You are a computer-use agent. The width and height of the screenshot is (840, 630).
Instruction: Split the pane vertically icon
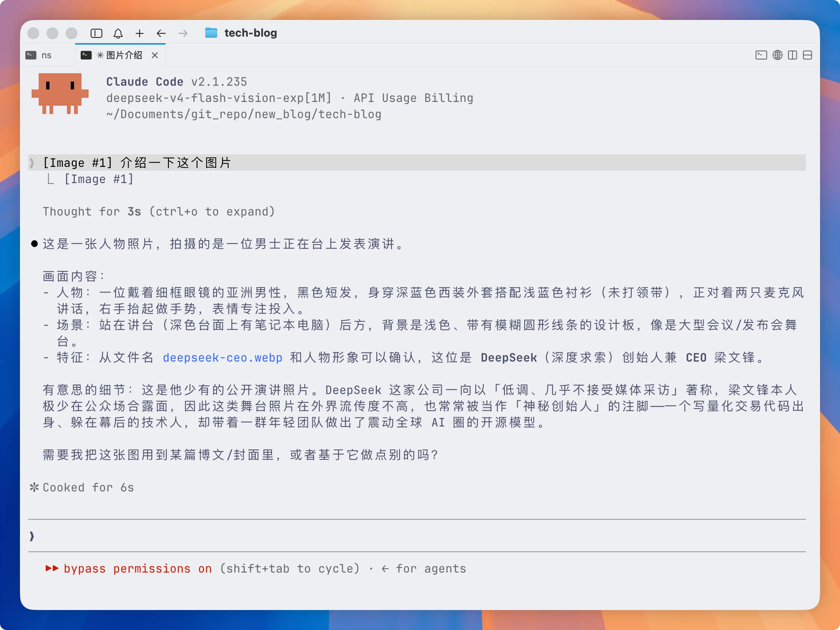tap(793, 55)
